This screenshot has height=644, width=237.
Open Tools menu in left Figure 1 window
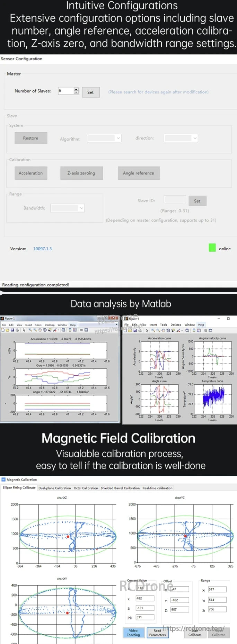[x=38, y=325]
